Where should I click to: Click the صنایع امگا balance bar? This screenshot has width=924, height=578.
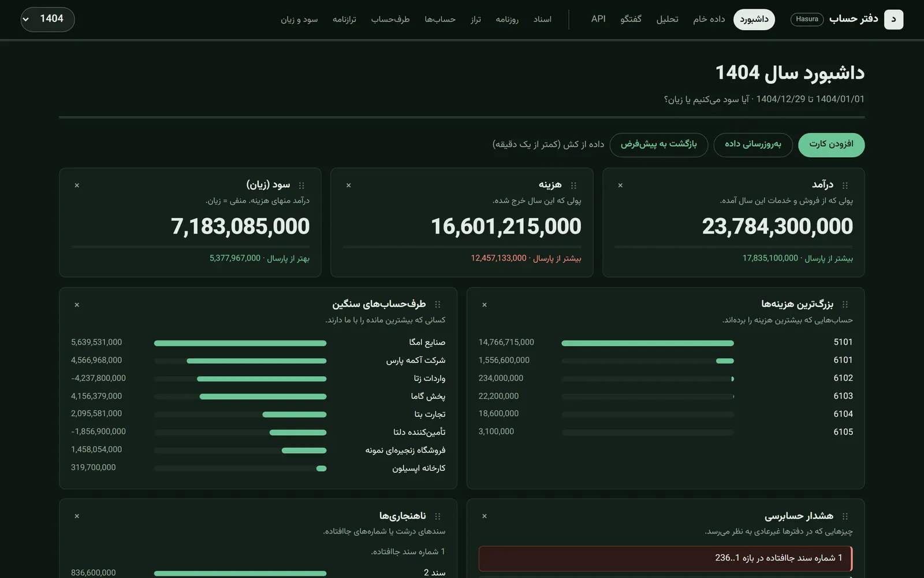[240, 343]
